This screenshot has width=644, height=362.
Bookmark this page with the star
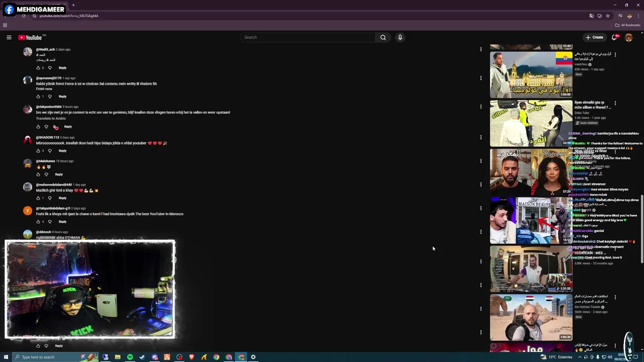point(607,16)
